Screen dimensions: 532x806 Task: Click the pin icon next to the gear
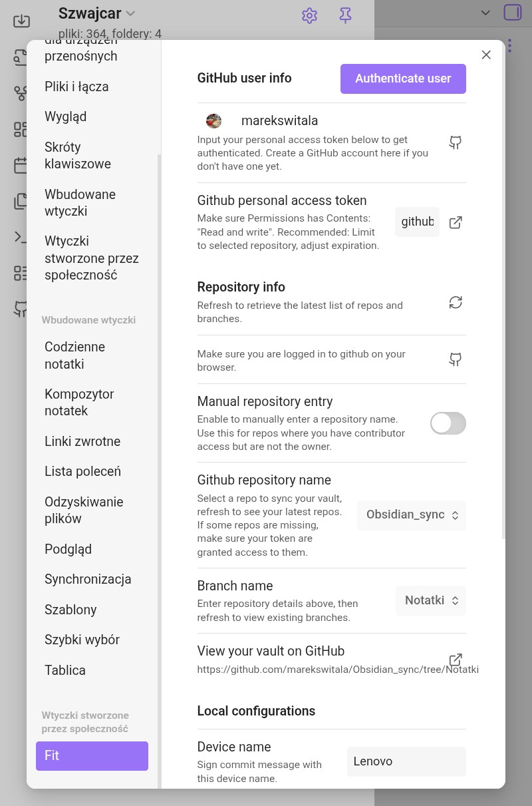pyautogui.click(x=345, y=15)
